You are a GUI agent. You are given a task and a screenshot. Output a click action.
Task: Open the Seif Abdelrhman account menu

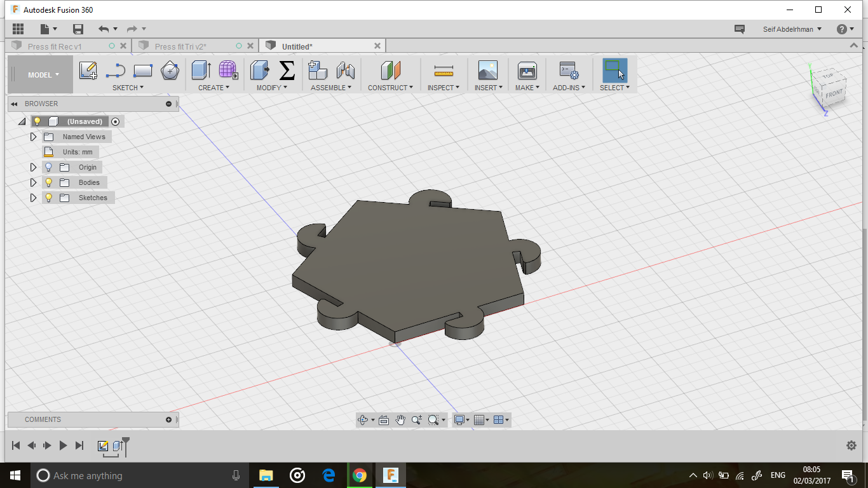pyautogui.click(x=792, y=29)
